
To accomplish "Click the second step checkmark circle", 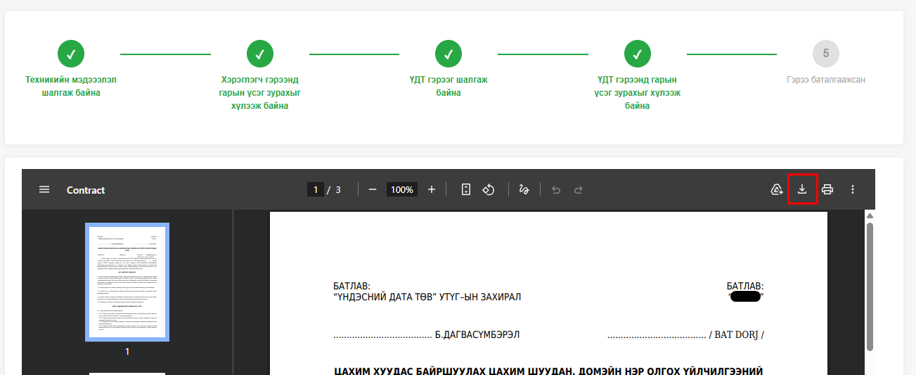I will [260, 54].
